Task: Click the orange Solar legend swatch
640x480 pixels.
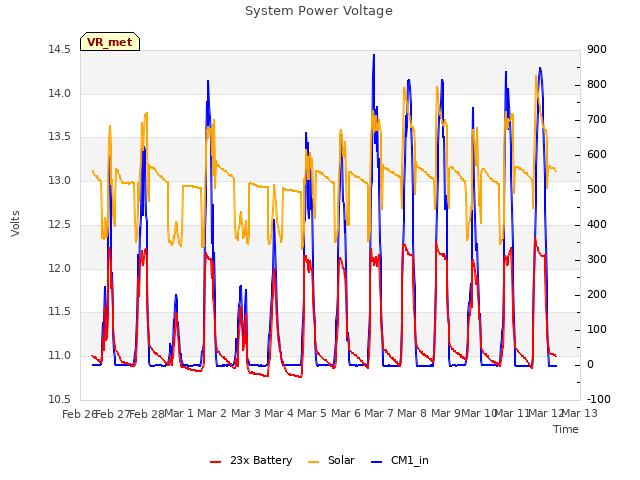Action: [313, 462]
